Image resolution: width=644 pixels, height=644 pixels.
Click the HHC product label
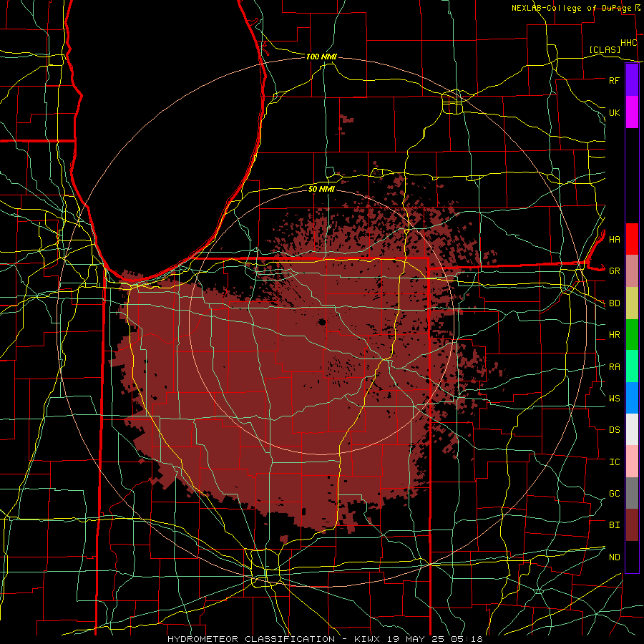[629, 43]
